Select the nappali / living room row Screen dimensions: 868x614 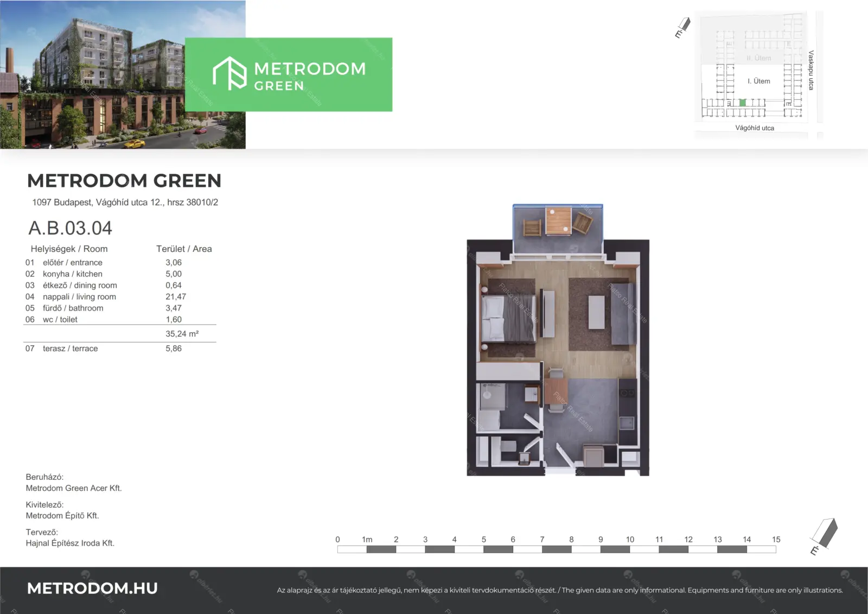pos(120,296)
